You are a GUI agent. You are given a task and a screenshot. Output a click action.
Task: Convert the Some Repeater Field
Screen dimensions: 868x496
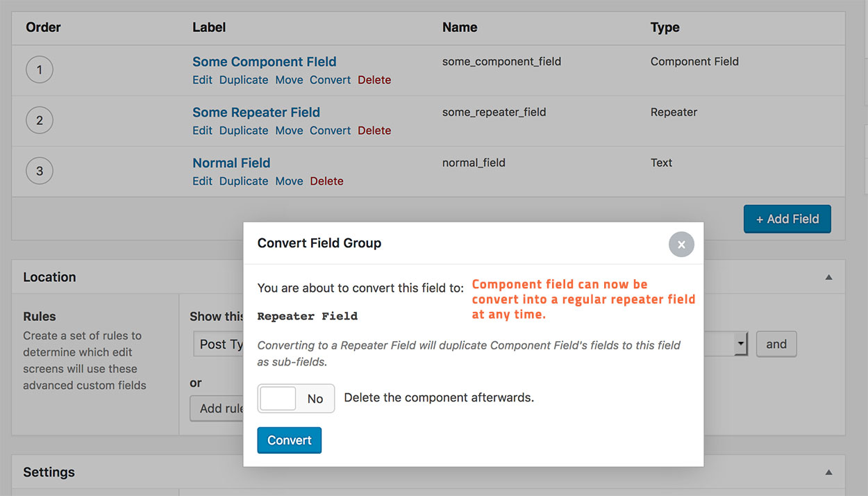click(x=330, y=131)
